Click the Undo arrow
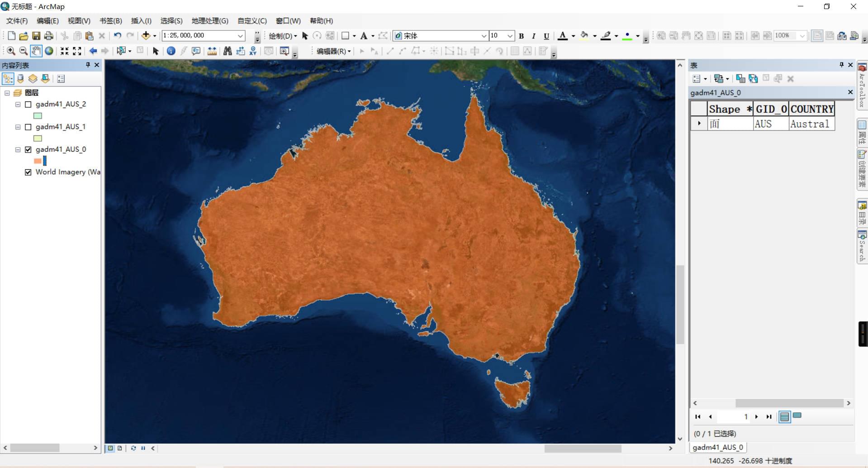Viewport: 868px width, 468px height. (118, 36)
